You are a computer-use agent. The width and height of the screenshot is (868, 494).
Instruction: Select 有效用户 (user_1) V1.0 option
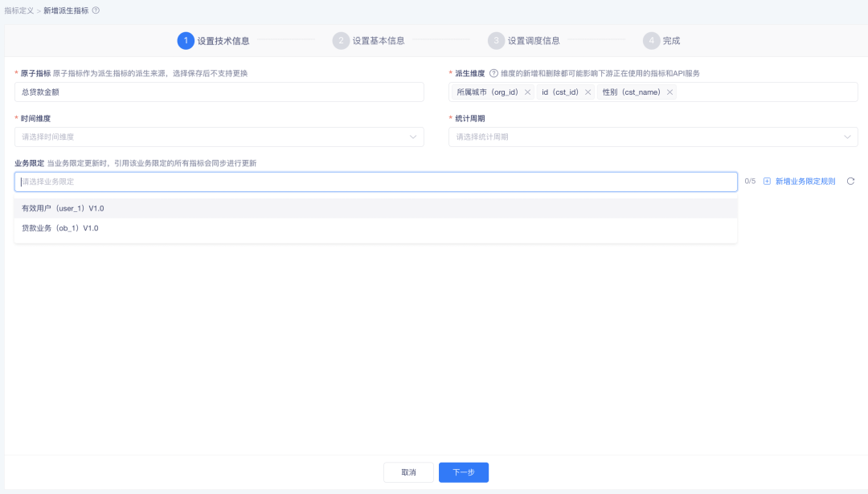click(x=63, y=209)
